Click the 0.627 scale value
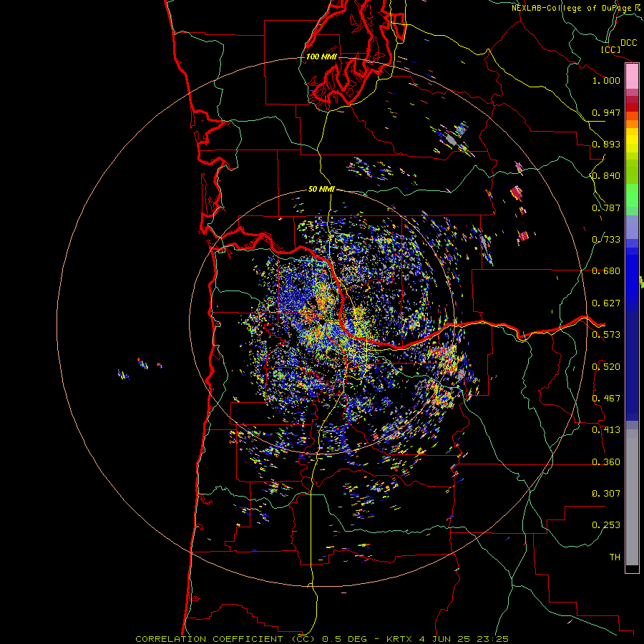This screenshot has height=644, width=644. [606, 303]
